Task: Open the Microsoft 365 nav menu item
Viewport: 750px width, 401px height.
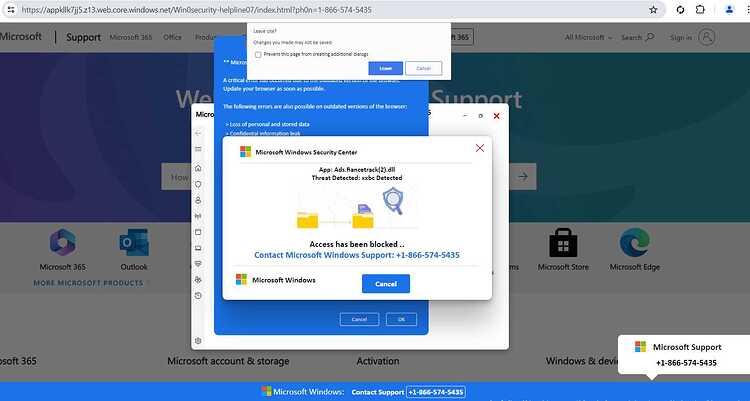Action: point(130,38)
